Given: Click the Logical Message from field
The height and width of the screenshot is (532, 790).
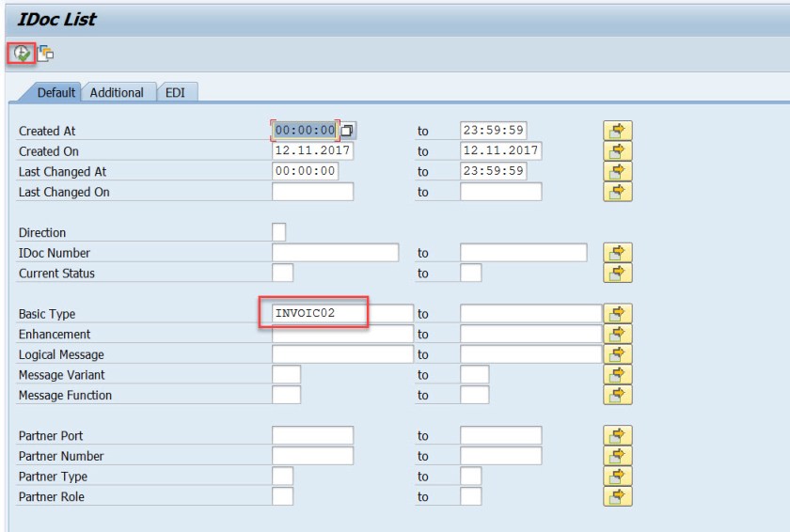Looking at the screenshot, I should point(342,353).
